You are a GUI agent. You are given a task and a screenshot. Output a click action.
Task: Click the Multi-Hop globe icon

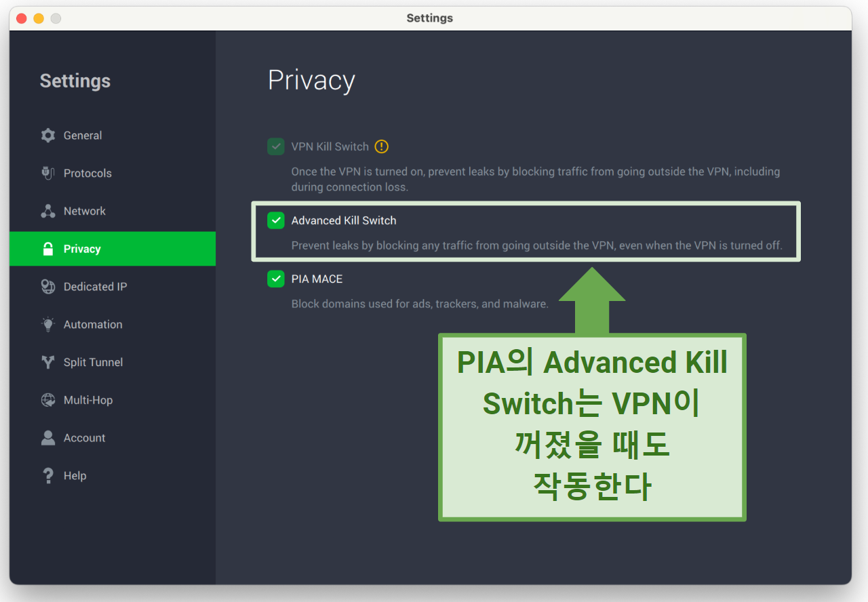[48, 400]
